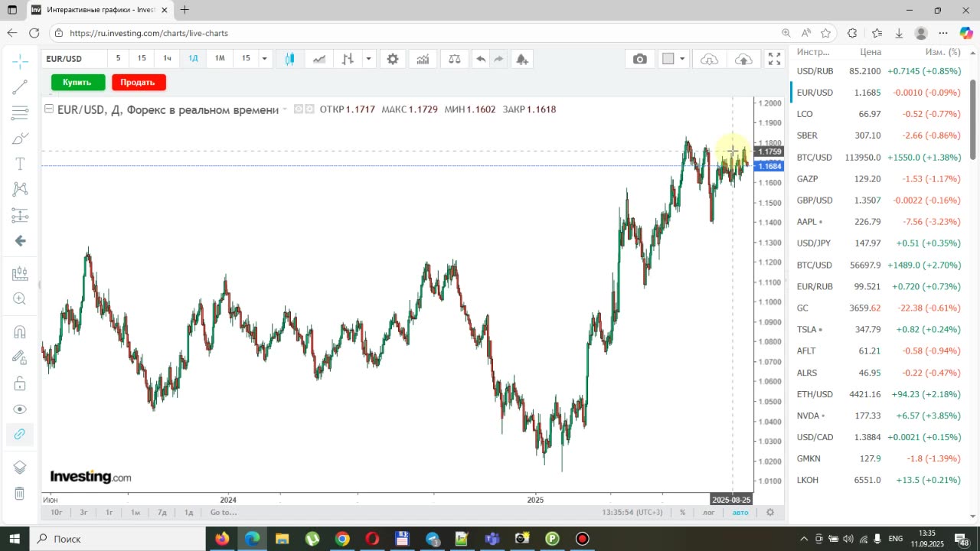Select the brush drawing tool
980x551 pixels.
(20, 139)
